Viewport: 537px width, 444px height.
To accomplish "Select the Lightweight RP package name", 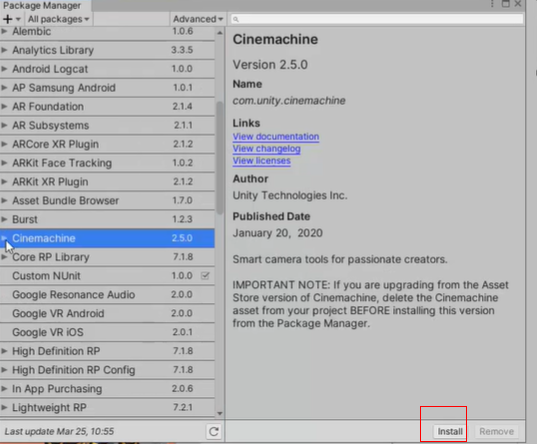I will coord(49,408).
